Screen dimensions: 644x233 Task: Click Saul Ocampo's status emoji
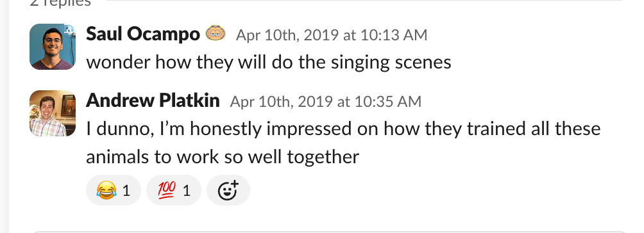(216, 33)
